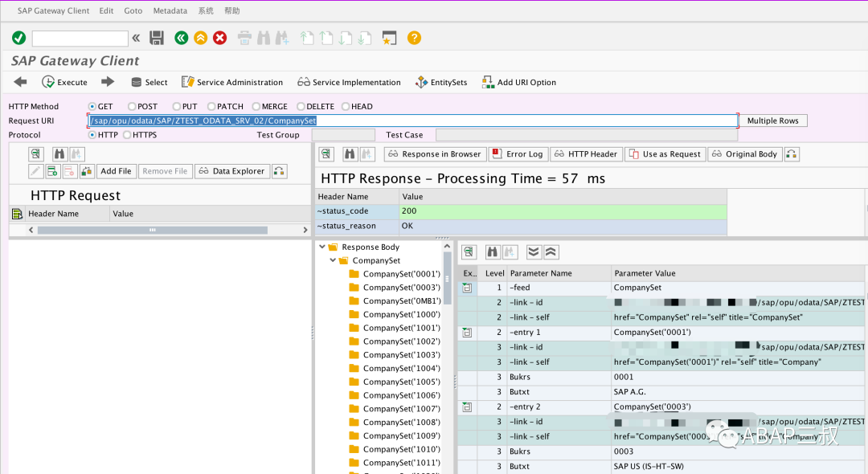868x474 pixels.
Task: Click the binoculars icon in parameter table toolbar
Action: (492, 252)
